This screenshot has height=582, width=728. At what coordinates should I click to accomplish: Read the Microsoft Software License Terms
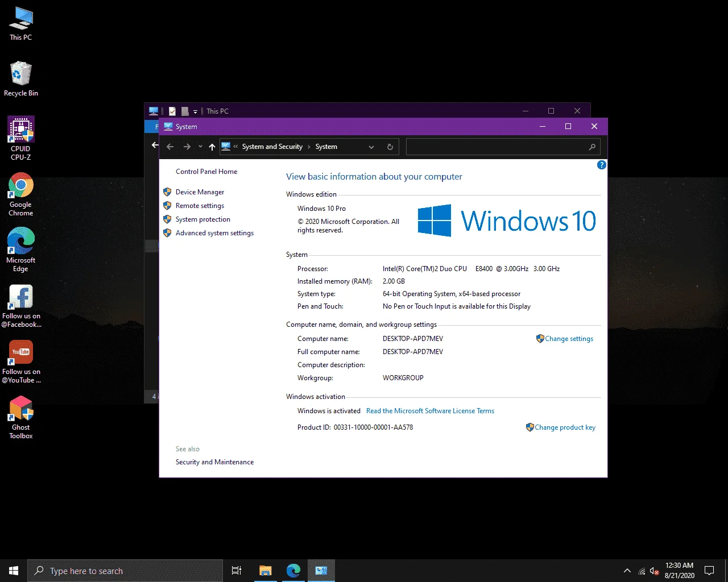[x=430, y=411]
